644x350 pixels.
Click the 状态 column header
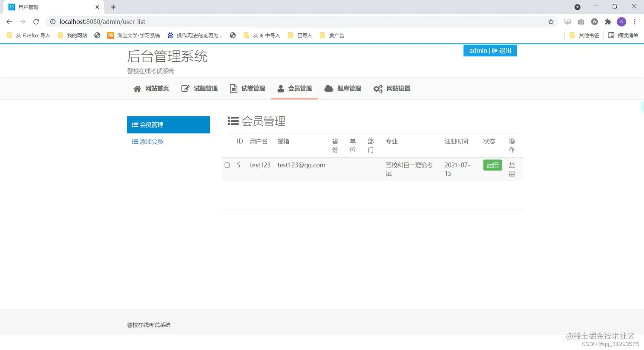[489, 142]
